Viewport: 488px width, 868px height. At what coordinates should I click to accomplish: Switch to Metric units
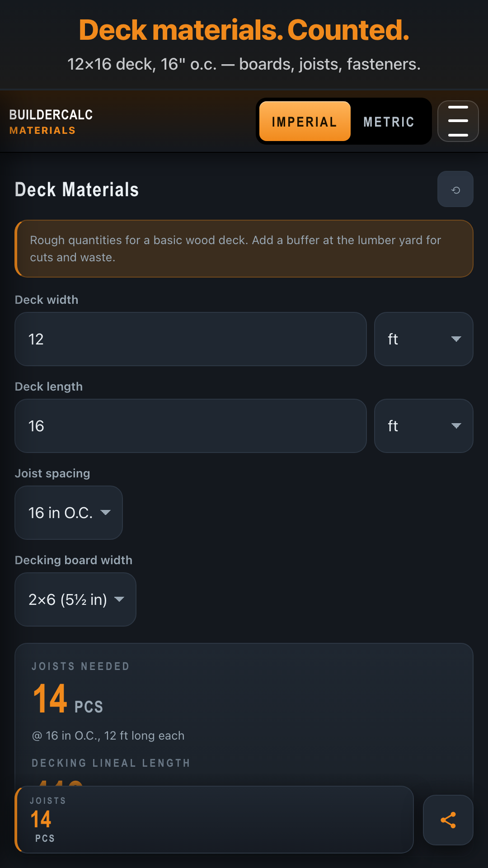pos(388,121)
